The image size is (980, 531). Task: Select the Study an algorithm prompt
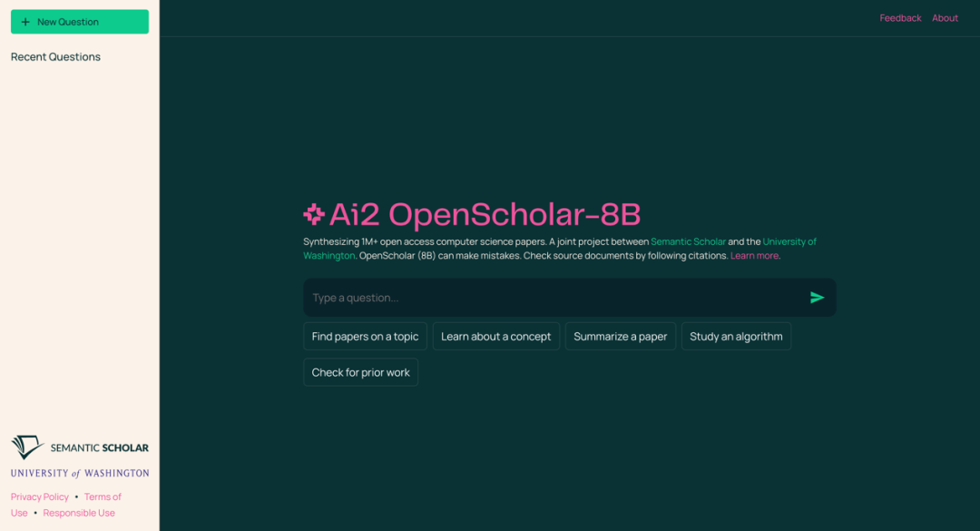click(x=736, y=336)
